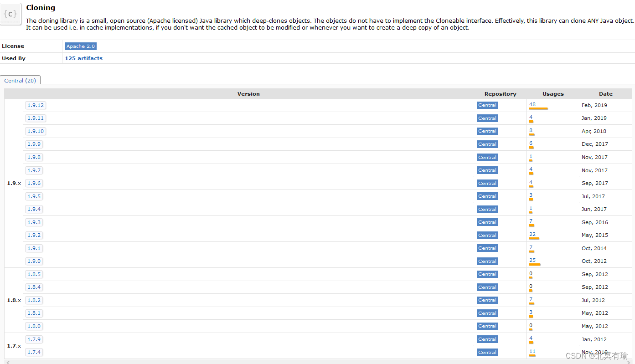
Task: Open the 48 usages link for 1.9.12
Action: coord(532,104)
